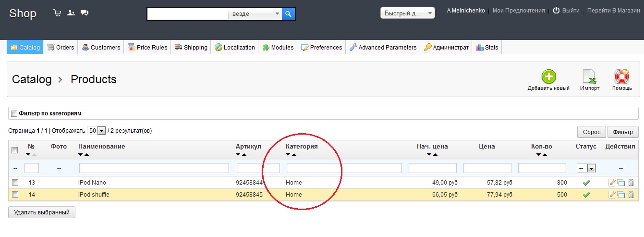
Task: Click the blue search magnifier button
Action: coord(288,14)
